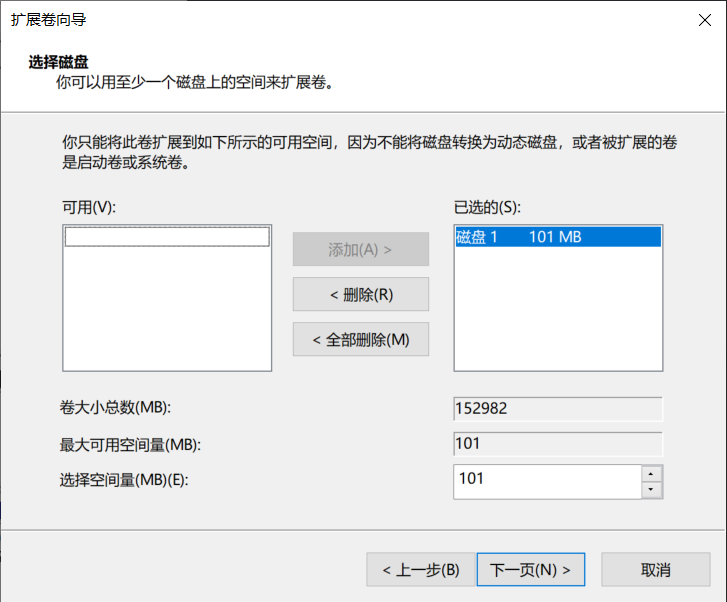Click the 已选的(S): label
Screen dimensions: 727x602
pos(487,207)
